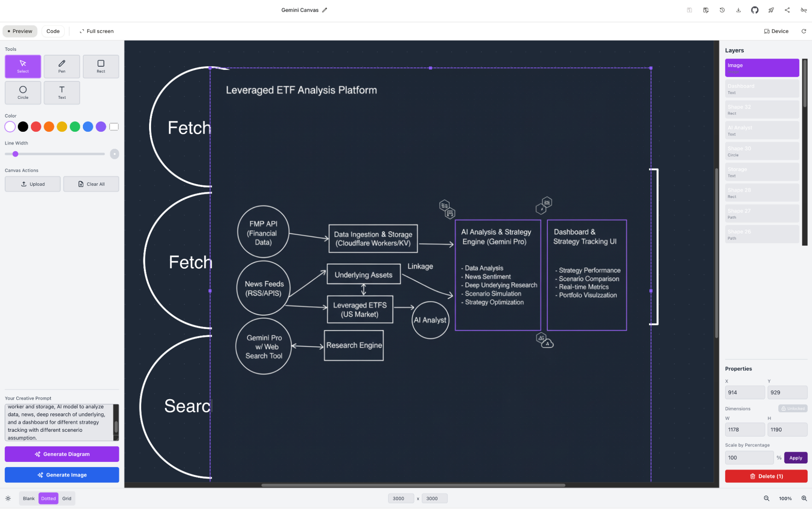This screenshot has width=812, height=509.
Task: Toggle light/dark theme sun icon
Action: 8,498
